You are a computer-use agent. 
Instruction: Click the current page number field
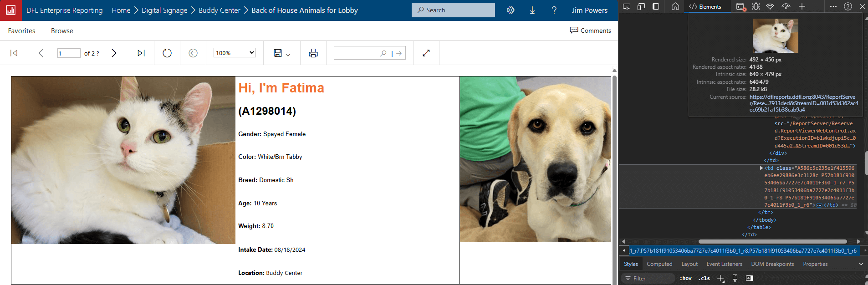click(69, 53)
